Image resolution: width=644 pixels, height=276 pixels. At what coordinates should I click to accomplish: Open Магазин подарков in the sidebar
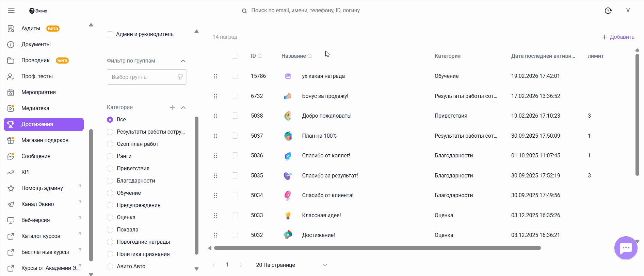tap(45, 140)
